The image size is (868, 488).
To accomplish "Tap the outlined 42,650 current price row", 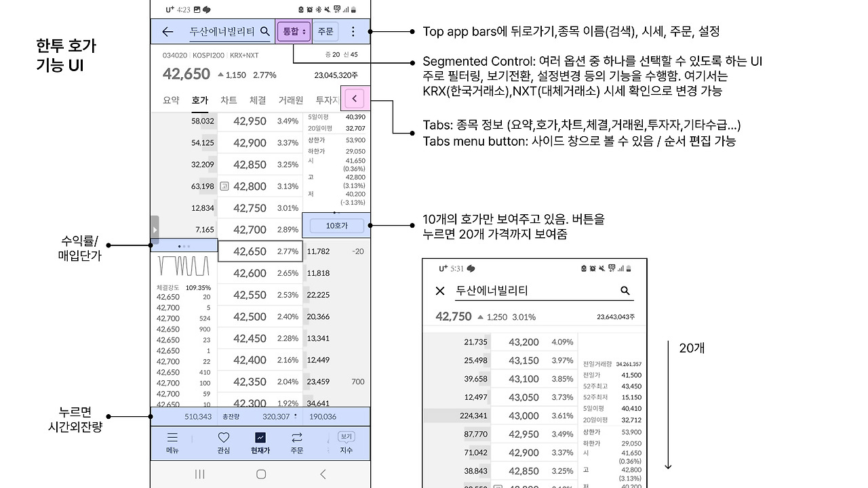I will [260, 251].
